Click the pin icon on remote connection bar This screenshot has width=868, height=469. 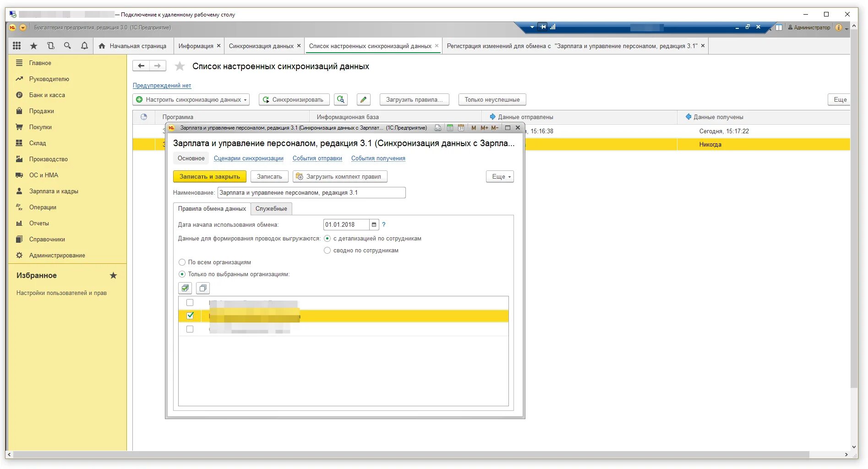pos(543,27)
